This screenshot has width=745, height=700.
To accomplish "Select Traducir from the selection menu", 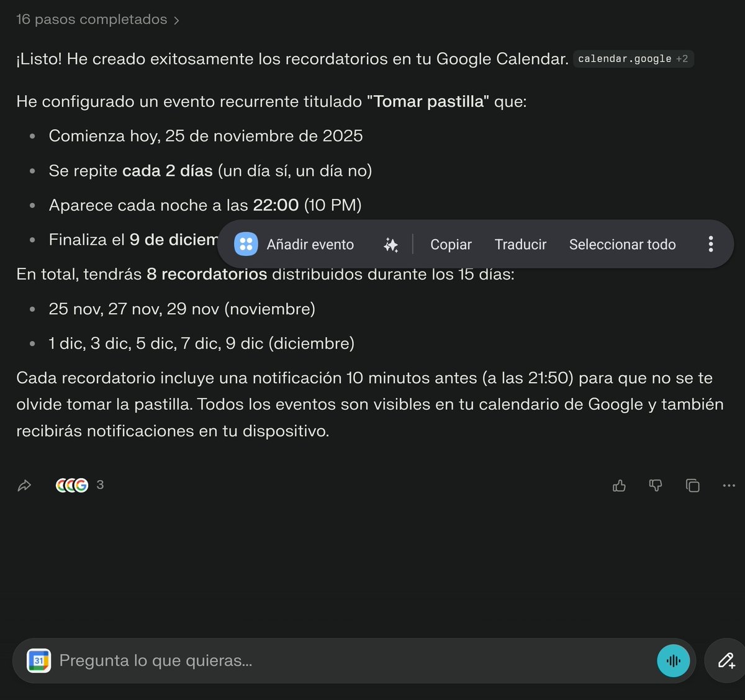I will 520,245.
